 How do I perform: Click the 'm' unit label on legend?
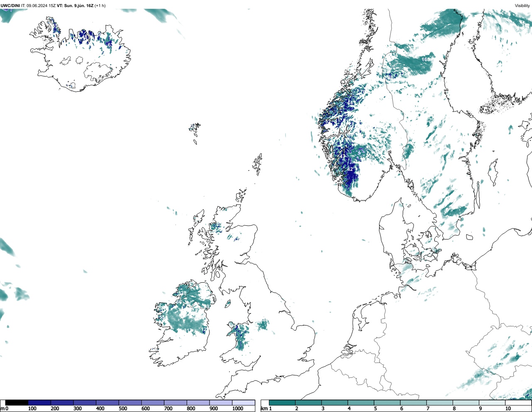click(x=2, y=409)
